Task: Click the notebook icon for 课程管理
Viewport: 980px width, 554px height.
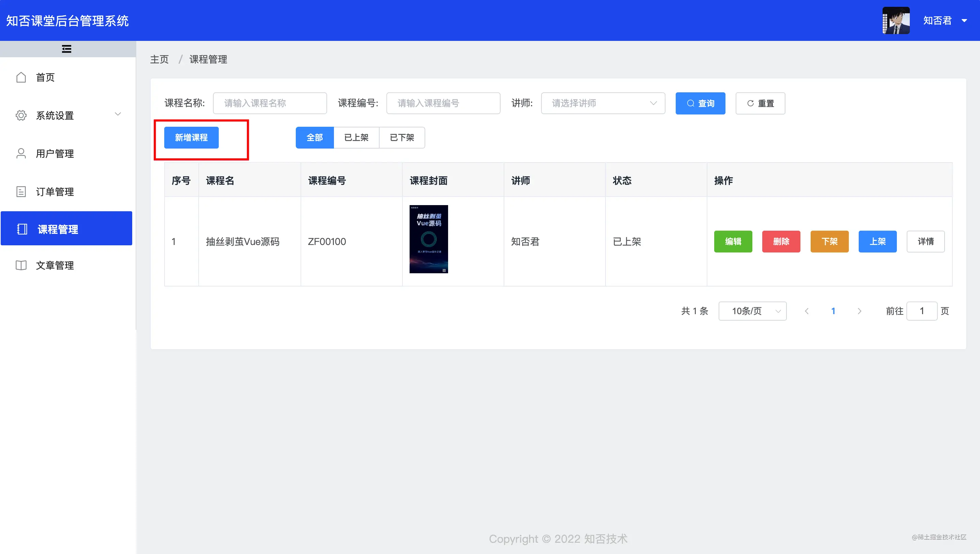Action: [22, 229]
